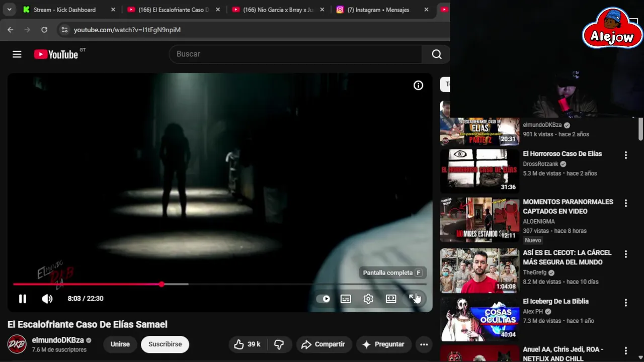Open El Iceberg De La Biblia title

click(x=555, y=302)
